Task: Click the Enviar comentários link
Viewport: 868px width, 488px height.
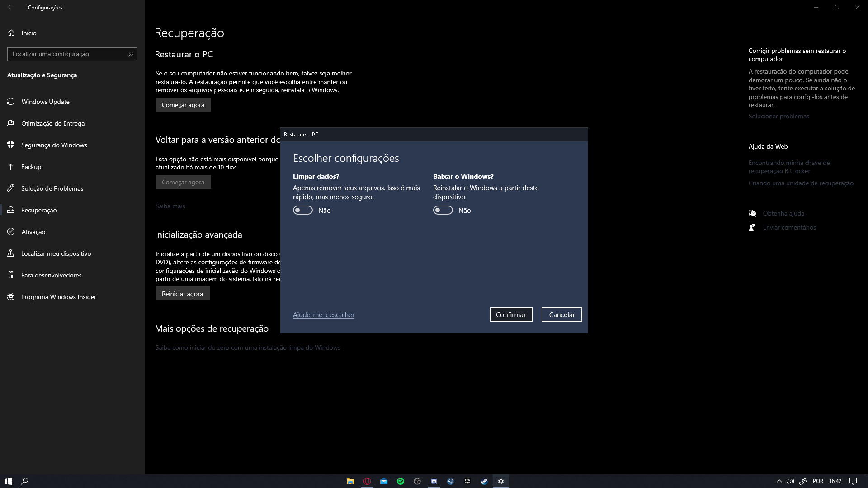Action: [x=790, y=228]
